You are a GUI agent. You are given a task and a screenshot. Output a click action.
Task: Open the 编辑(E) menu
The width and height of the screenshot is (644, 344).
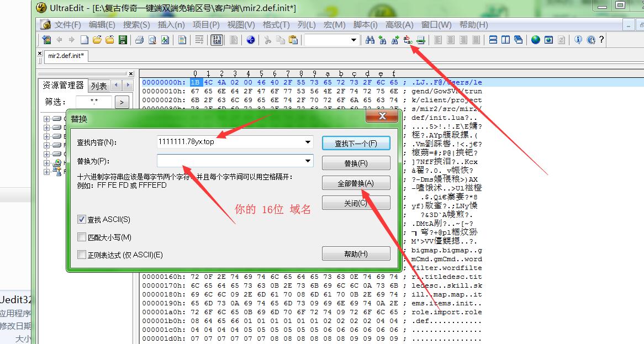point(102,25)
